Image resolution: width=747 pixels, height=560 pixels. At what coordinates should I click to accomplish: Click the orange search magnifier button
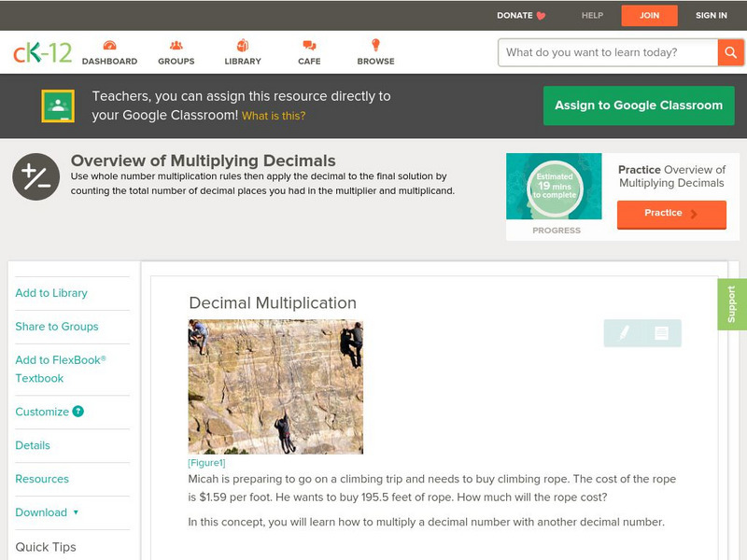pos(730,52)
